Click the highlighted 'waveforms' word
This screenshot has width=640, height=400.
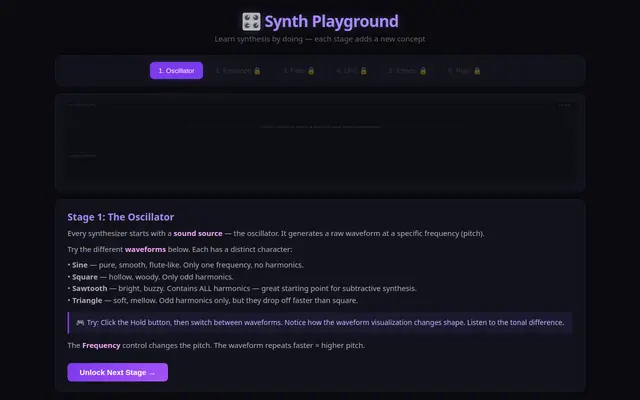click(x=145, y=249)
